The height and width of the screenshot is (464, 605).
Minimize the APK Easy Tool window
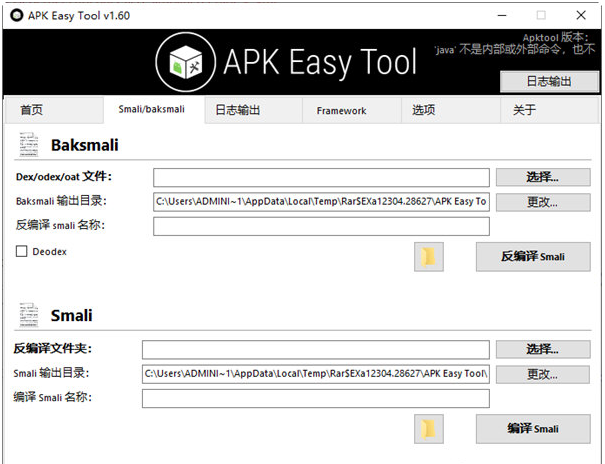tap(502, 15)
